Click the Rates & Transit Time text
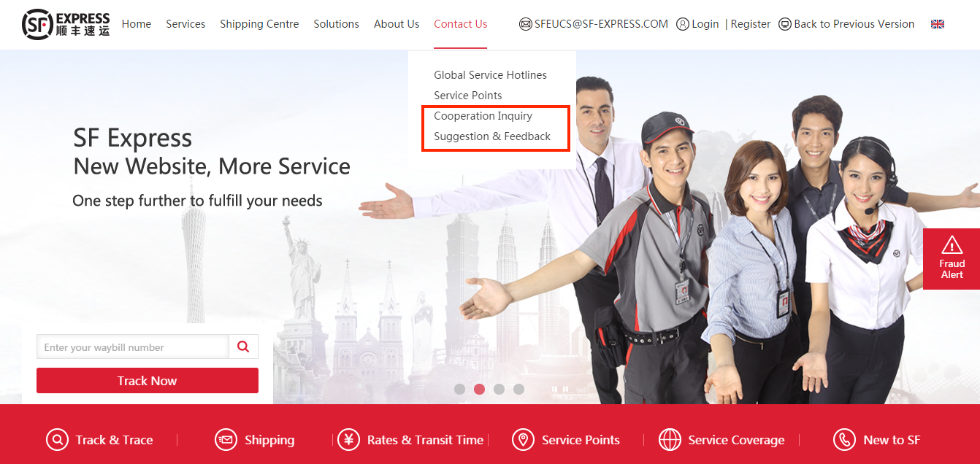This screenshot has height=464, width=980. tap(425, 440)
